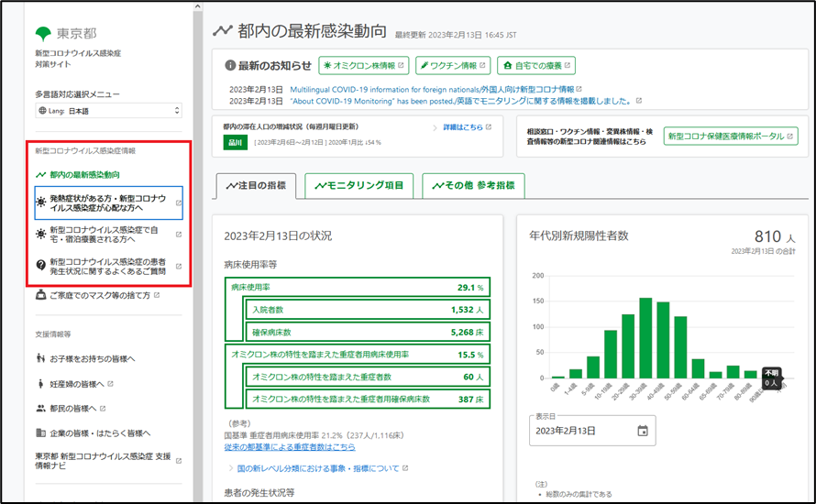Image resolution: width=816 pixels, height=504 pixels.
Task: Click the 810 人 total count text
Action: (x=775, y=236)
